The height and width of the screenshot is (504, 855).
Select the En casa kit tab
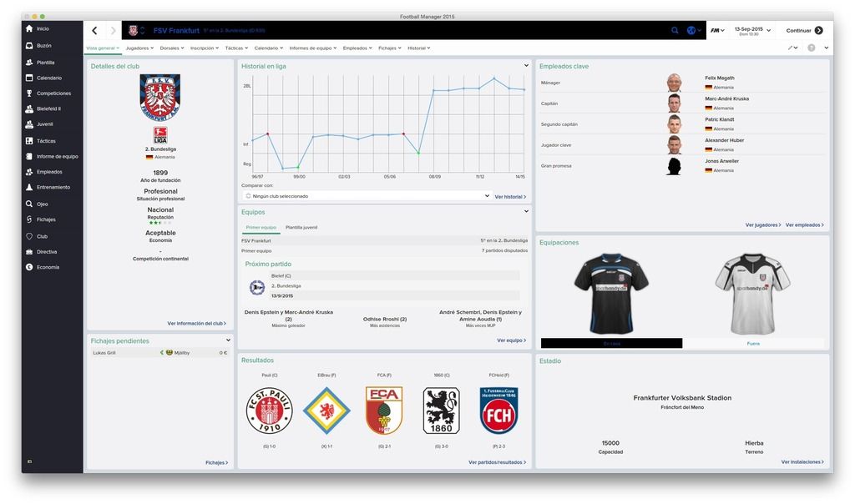[611, 343]
